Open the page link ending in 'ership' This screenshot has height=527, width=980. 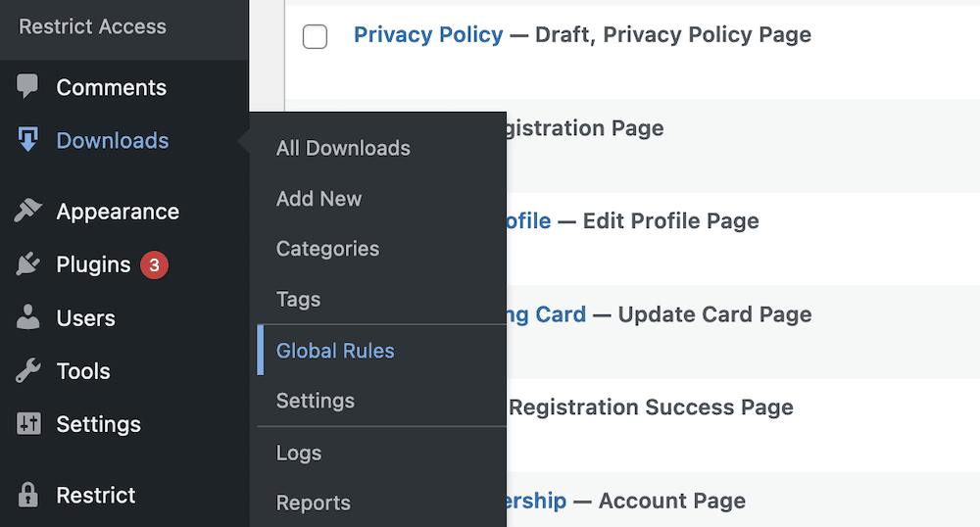(x=537, y=501)
